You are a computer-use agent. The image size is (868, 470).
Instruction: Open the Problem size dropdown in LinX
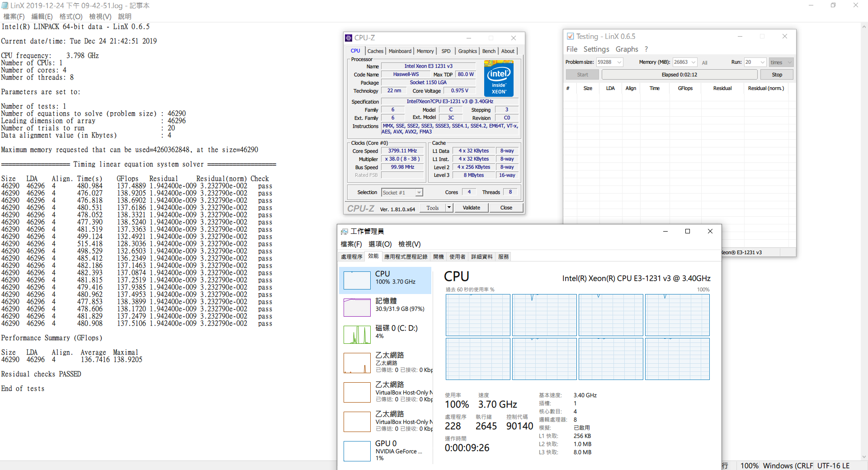click(619, 62)
